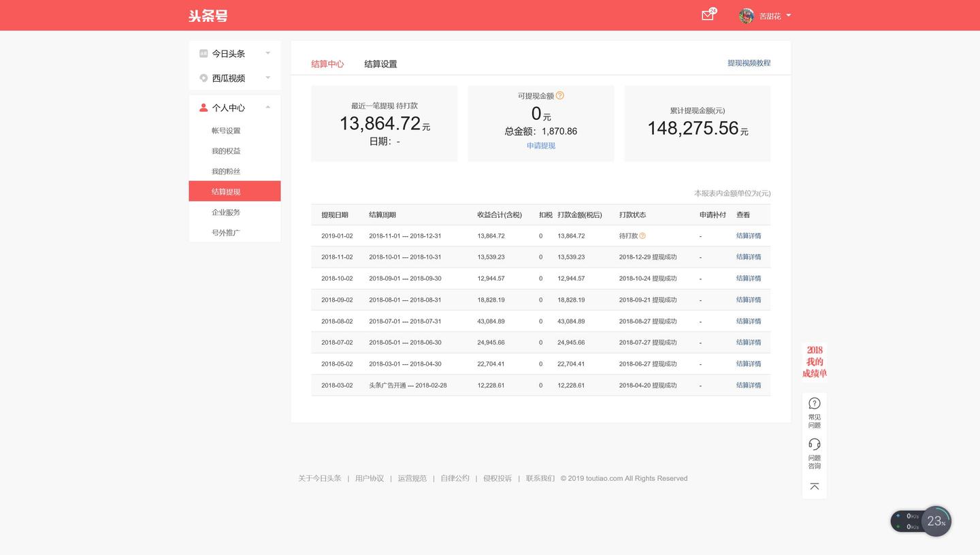Click the status 2018-04-20 提现成功
The image size is (980, 555).
(648, 385)
